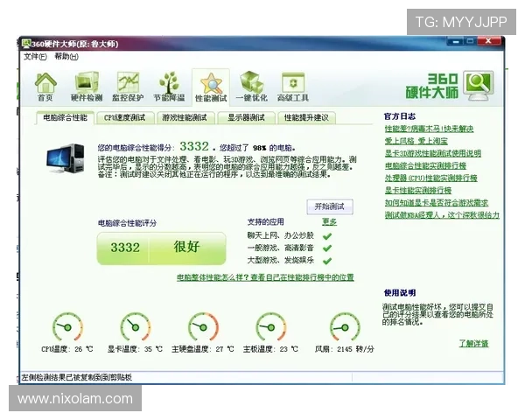Click the 官方日志 heading
This screenshot has width=525, height=420.
(x=400, y=116)
